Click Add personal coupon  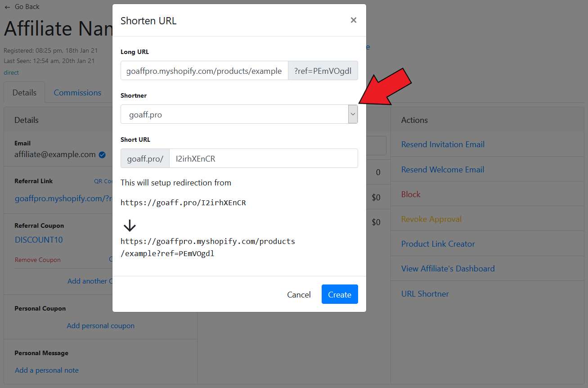point(101,325)
